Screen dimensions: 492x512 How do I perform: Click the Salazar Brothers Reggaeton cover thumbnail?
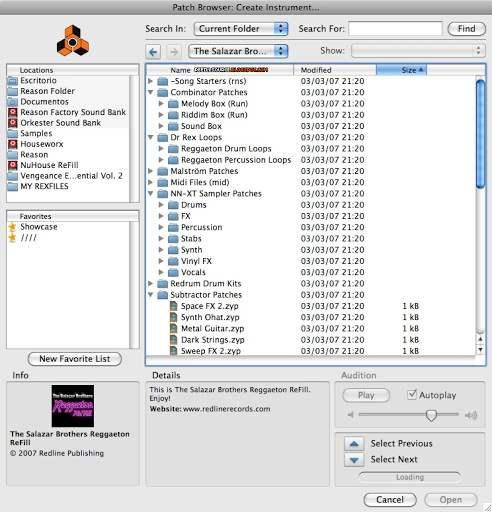[73, 406]
